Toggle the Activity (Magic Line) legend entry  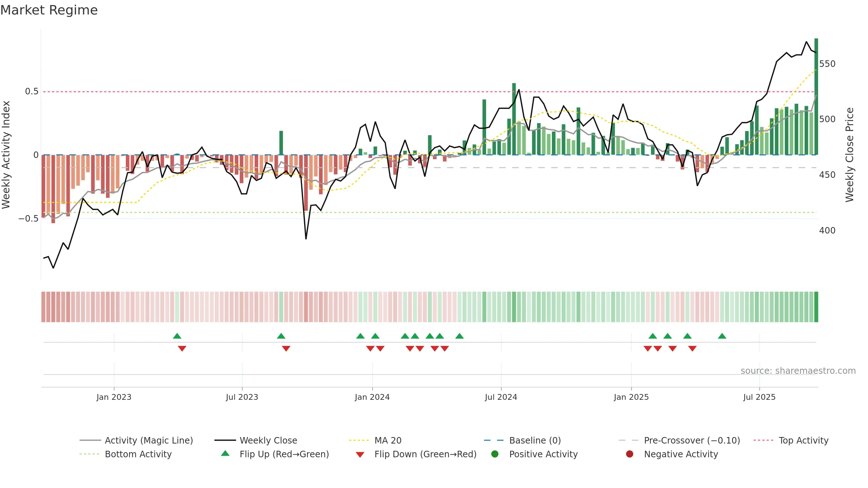tap(136, 440)
